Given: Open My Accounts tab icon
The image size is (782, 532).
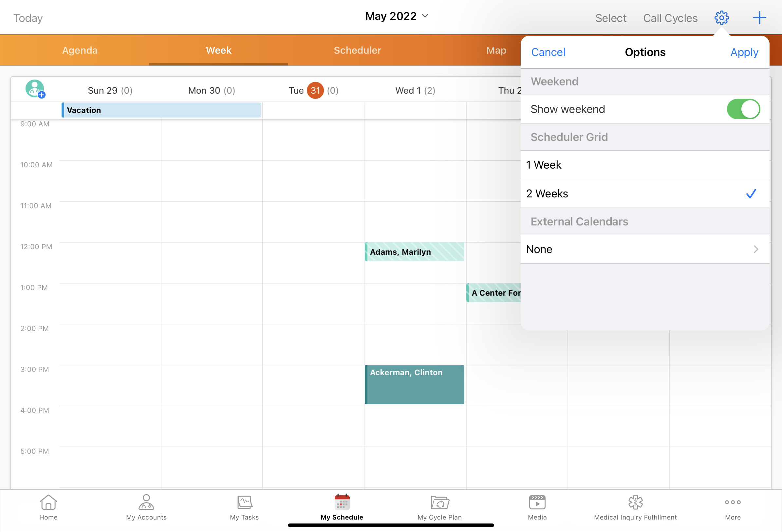Looking at the screenshot, I should (146, 507).
